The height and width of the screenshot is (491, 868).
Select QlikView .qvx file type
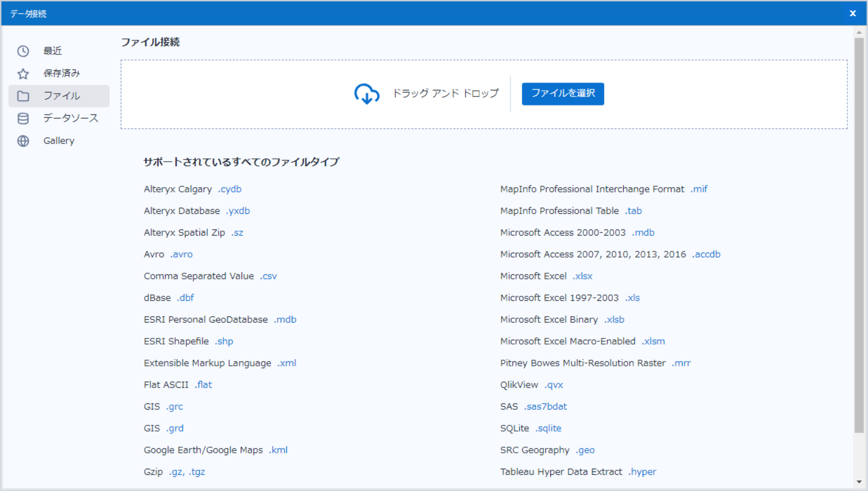coord(532,385)
